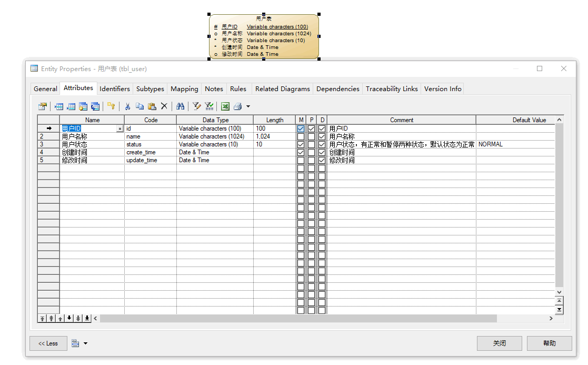Toggle the Enable Filter icon

[209, 106]
